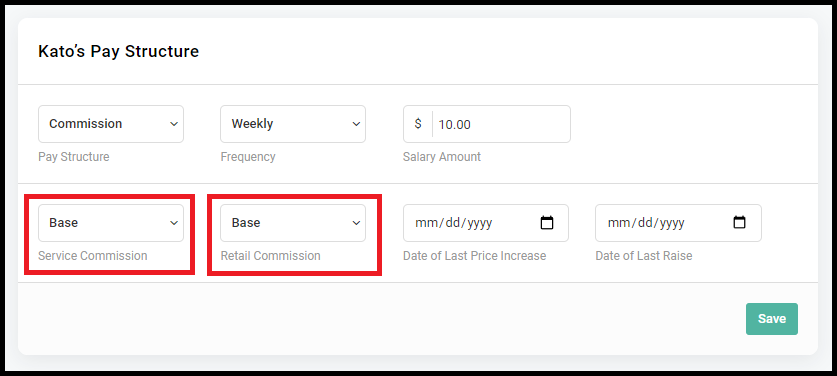This screenshot has width=837, height=376.
Task: Click the Salary Amount label text
Action: click(x=442, y=157)
